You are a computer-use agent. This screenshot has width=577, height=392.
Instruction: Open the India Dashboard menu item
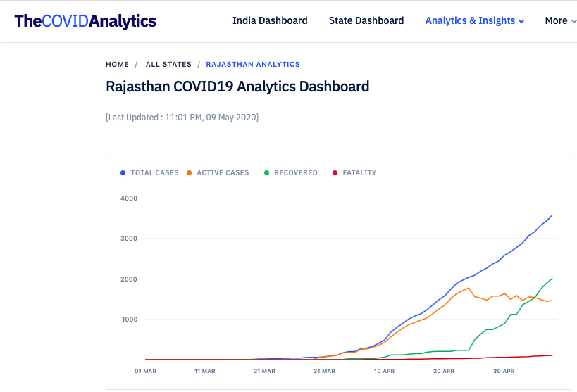coord(270,20)
